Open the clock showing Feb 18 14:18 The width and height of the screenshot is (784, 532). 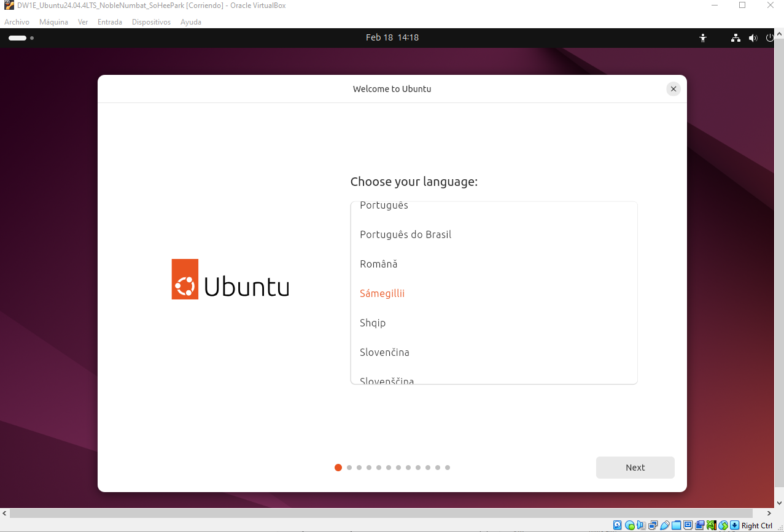pos(392,37)
